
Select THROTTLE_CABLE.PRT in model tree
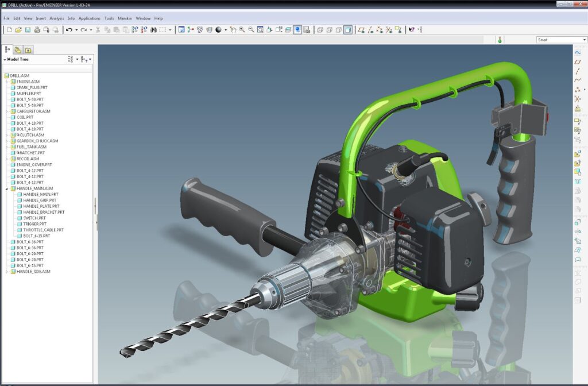(43, 230)
